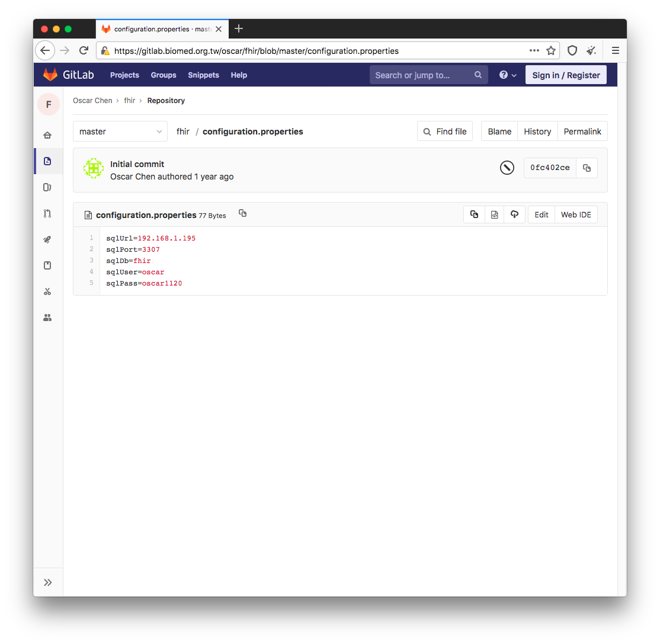Download the configuration.properties file
This screenshot has height=644, width=660.
514,214
